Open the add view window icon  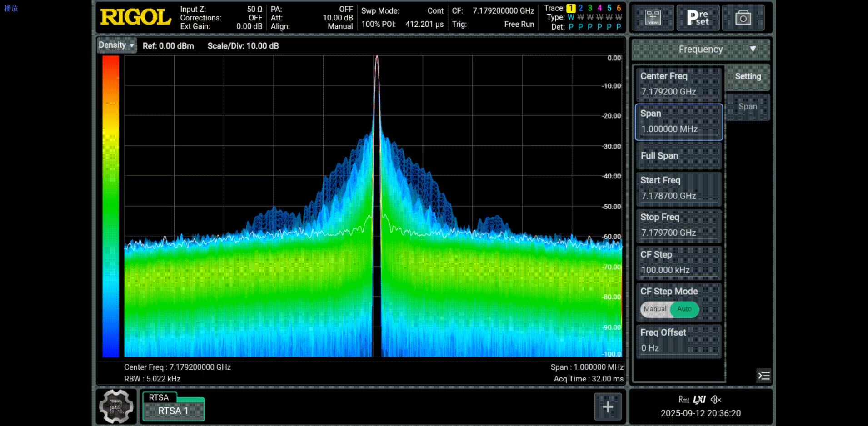(x=653, y=18)
